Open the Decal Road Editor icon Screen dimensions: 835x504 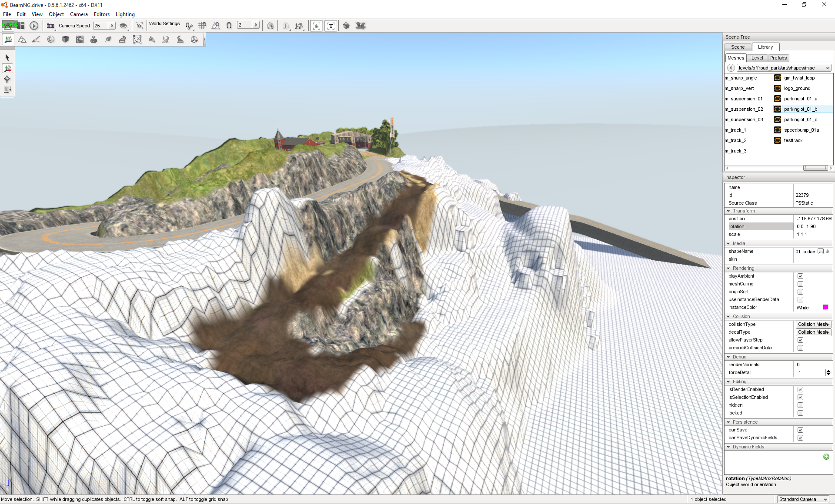click(x=180, y=40)
